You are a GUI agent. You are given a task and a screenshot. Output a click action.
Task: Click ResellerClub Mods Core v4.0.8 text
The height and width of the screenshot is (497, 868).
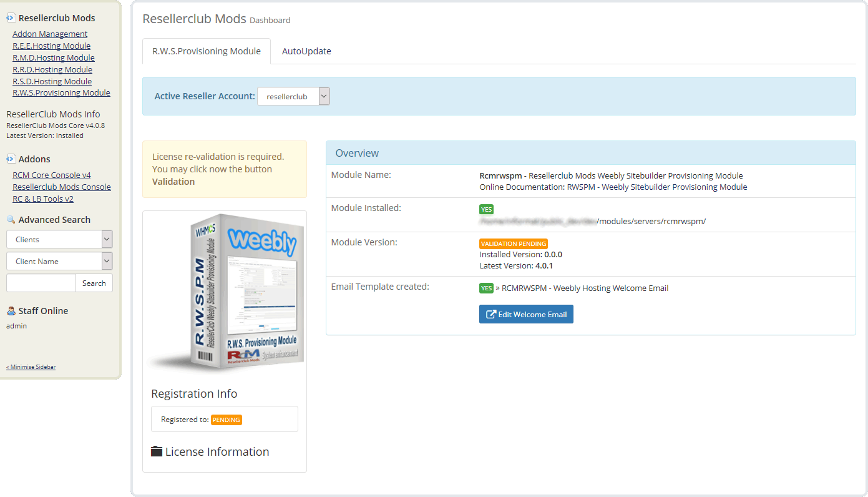coord(56,125)
